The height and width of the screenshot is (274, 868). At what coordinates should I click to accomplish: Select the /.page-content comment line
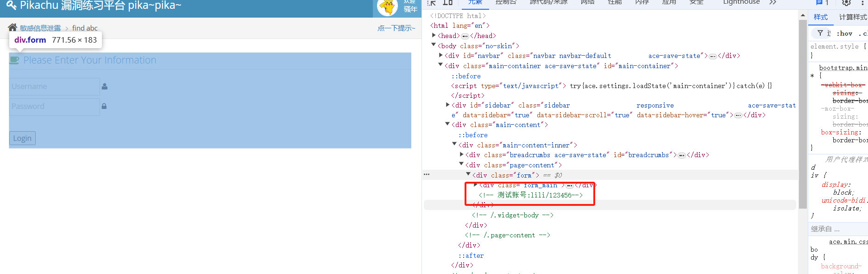coord(508,236)
